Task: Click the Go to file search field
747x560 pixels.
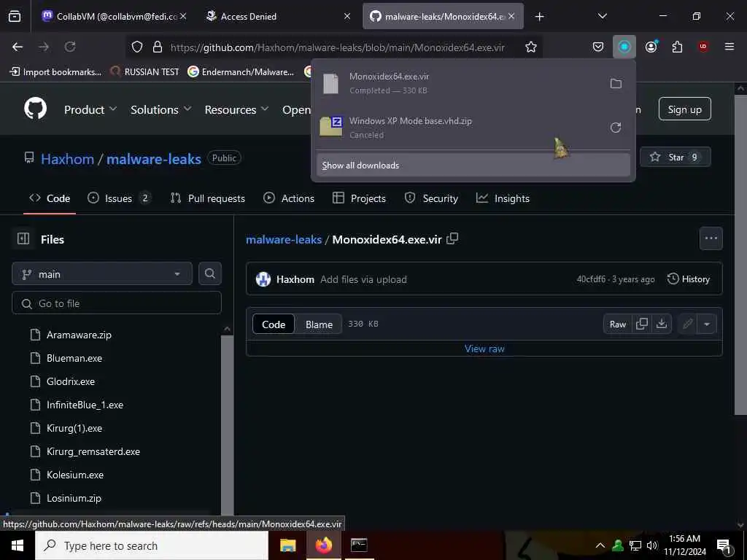Action: click(117, 303)
